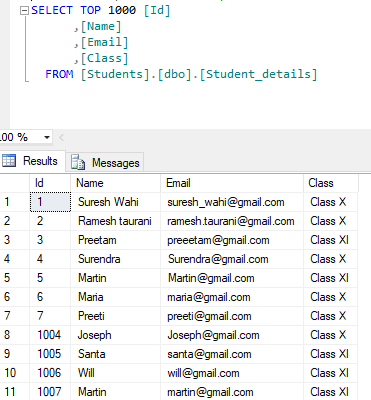Select the Id column header
The width and height of the screenshot is (371, 400).
tap(50, 183)
